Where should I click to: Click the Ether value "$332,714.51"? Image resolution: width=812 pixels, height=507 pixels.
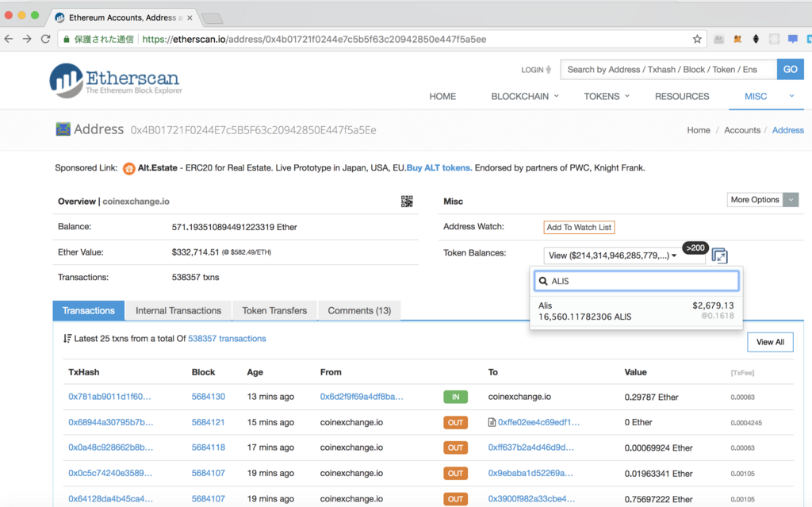click(195, 252)
